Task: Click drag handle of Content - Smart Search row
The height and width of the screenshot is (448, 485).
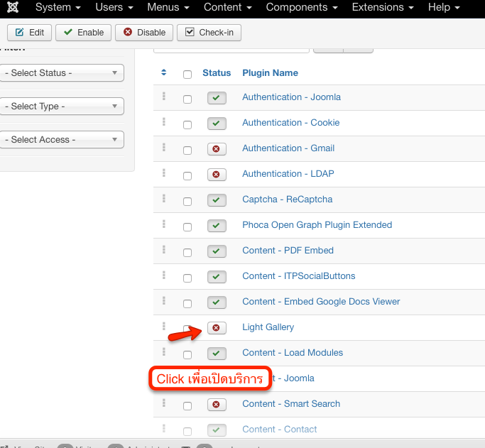Action: point(164,403)
